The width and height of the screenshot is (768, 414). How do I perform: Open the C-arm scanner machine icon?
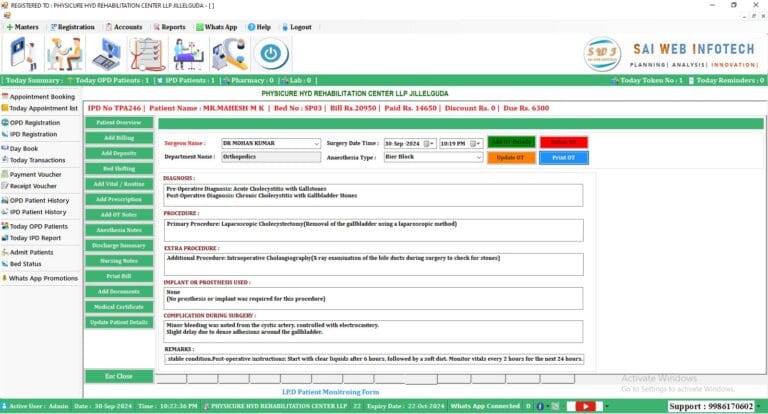[x=230, y=54]
